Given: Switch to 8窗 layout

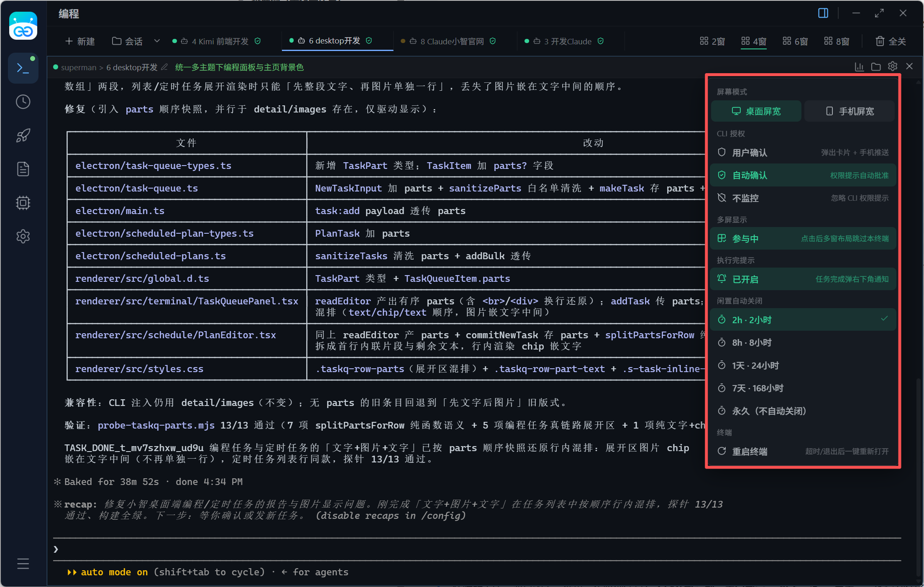Looking at the screenshot, I should click(x=837, y=41).
